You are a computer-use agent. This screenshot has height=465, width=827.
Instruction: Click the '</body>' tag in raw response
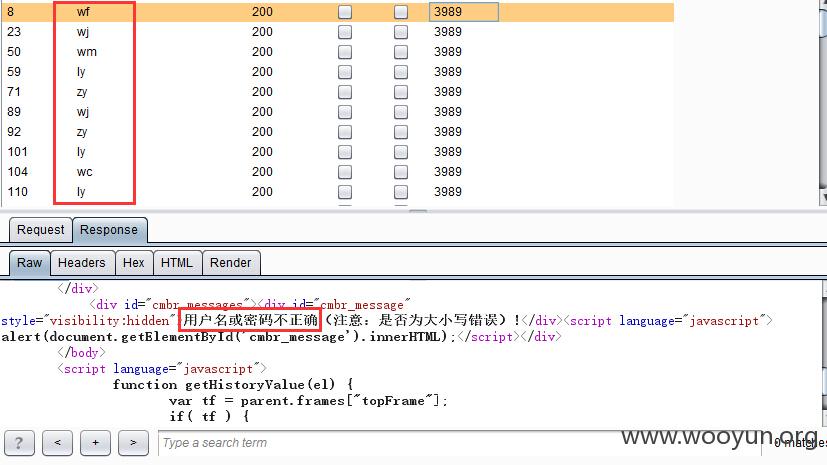[x=81, y=352]
